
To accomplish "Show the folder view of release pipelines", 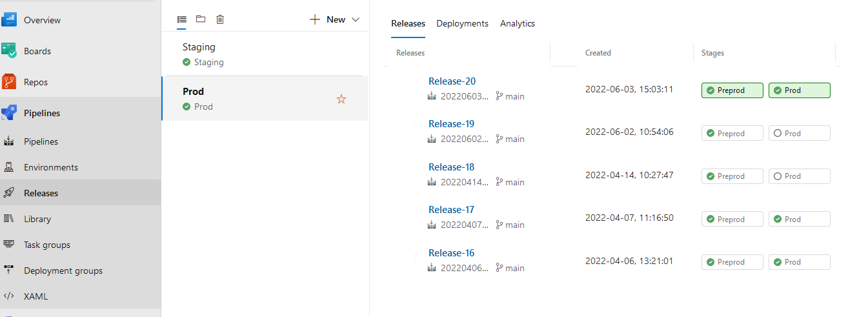I will 201,19.
